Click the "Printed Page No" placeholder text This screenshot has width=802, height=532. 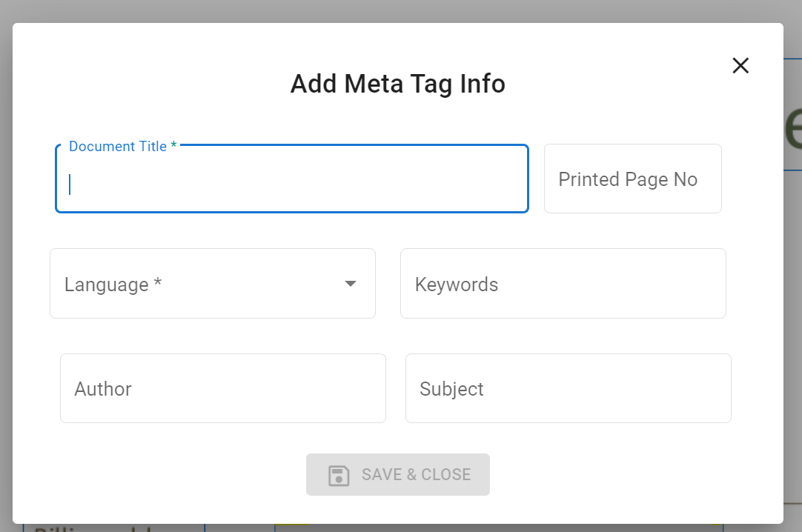[628, 179]
